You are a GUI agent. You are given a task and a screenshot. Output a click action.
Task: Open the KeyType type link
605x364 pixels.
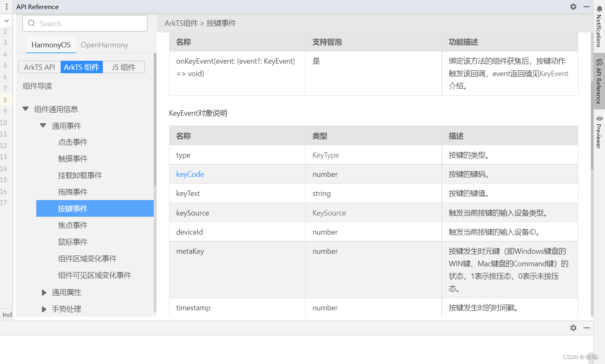[326, 155]
